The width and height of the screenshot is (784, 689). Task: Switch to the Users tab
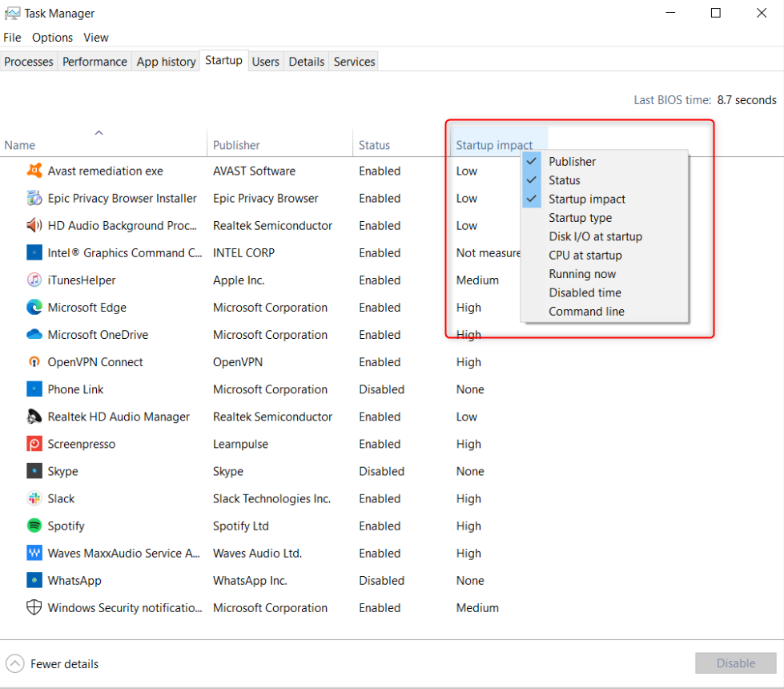point(266,62)
